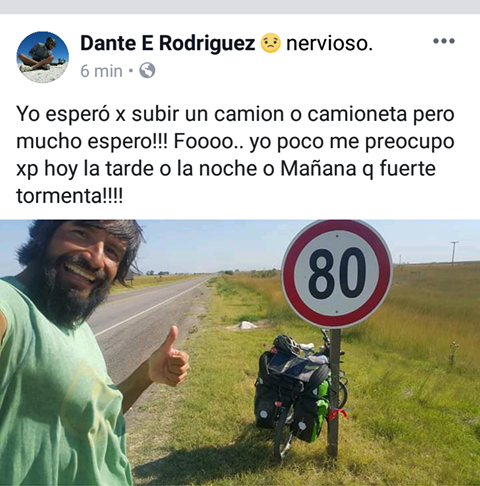Click the post text paragraph
This screenshot has height=486, width=480.
pos(235,155)
